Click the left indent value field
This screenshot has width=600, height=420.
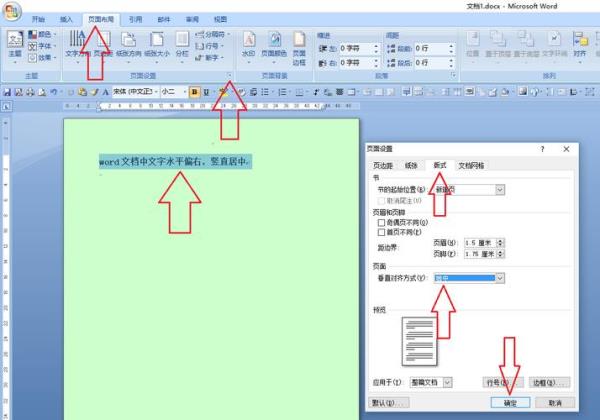[x=358, y=47]
